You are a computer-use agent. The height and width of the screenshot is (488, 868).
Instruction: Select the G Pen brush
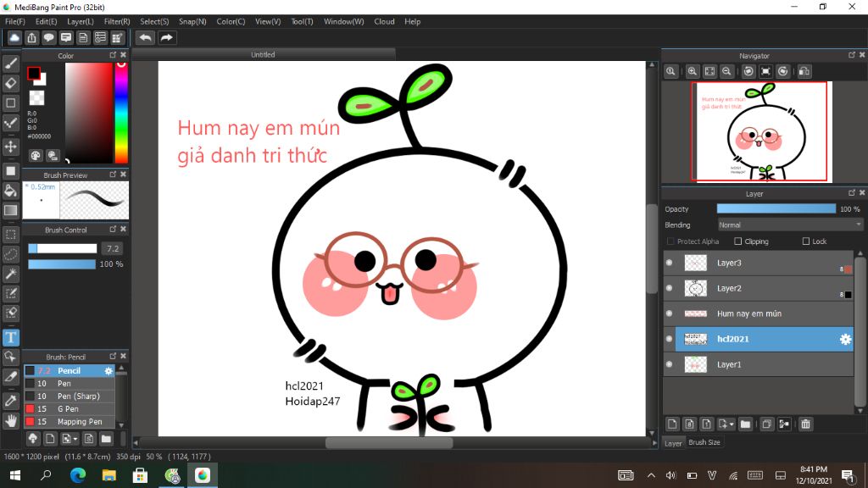[69, 409]
